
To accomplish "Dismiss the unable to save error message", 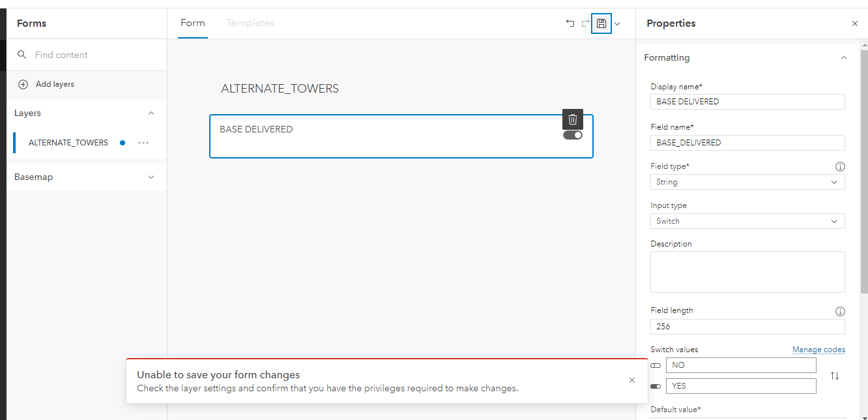I will pyautogui.click(x=631, y=380).
